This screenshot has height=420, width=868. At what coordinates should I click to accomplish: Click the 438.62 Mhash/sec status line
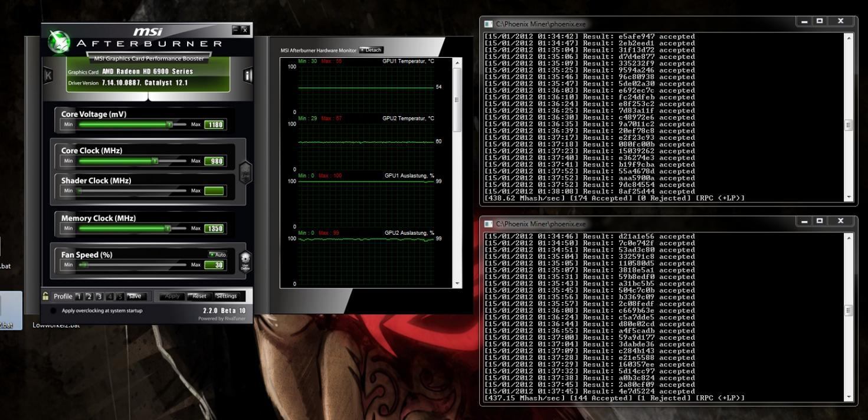coord(614,198)
